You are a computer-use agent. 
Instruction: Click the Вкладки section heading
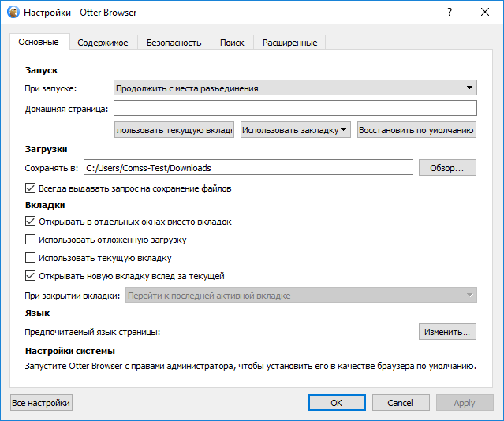pos(45,205)
